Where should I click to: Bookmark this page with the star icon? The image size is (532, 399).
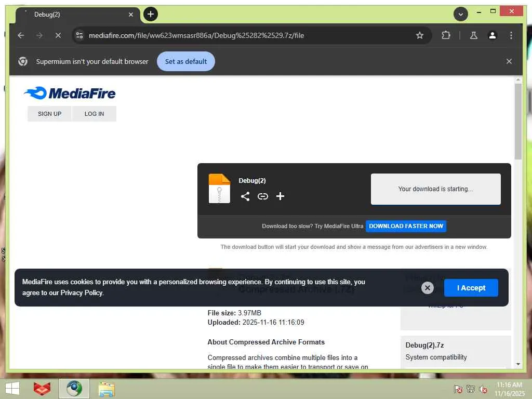click(420, 35)
